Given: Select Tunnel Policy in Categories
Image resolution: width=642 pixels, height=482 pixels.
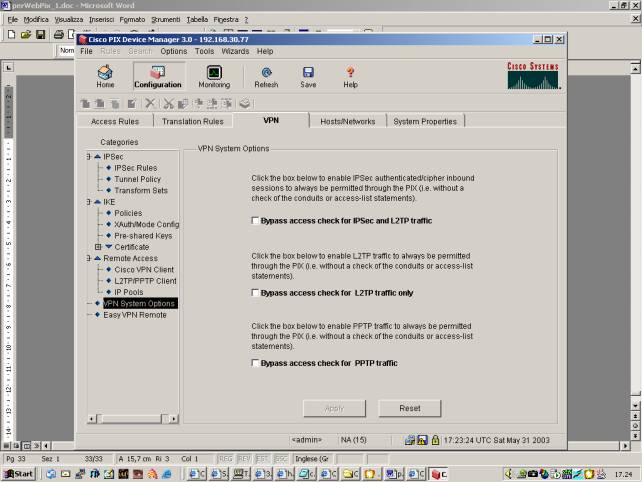Looking at the screenshot, I should point(138,179).
